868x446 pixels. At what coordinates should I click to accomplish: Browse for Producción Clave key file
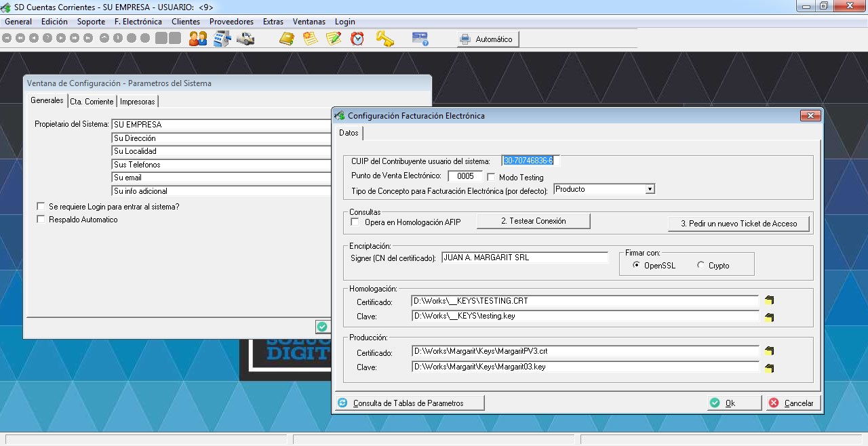769,368
